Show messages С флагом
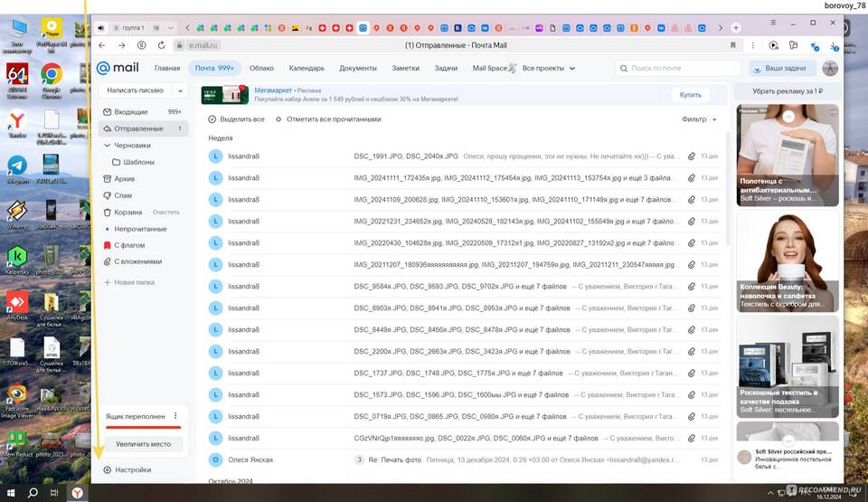This screenshot has height=502, width=868. coord(129,245)
